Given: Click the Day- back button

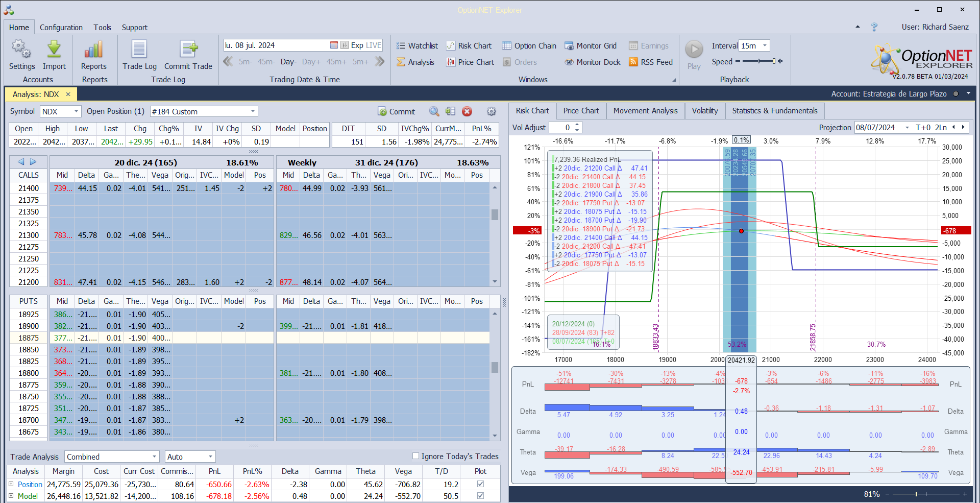Looking at the screenshot, I should [288, 62].
